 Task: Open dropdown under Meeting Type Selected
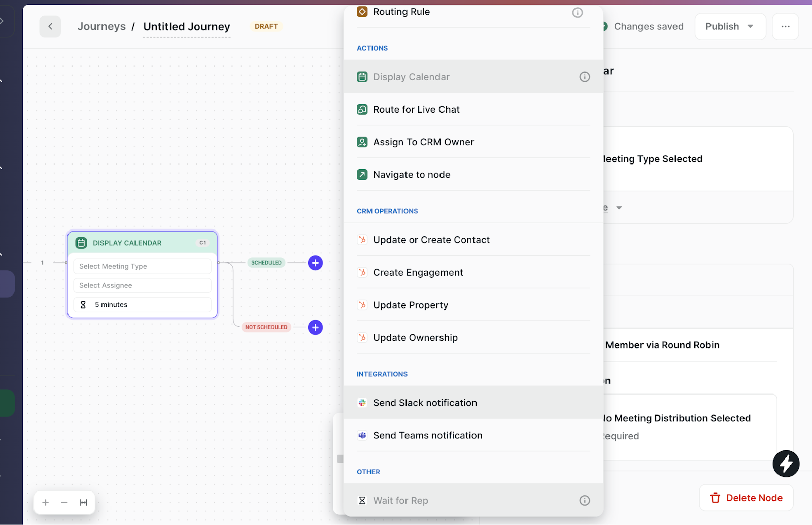[619, 208]
